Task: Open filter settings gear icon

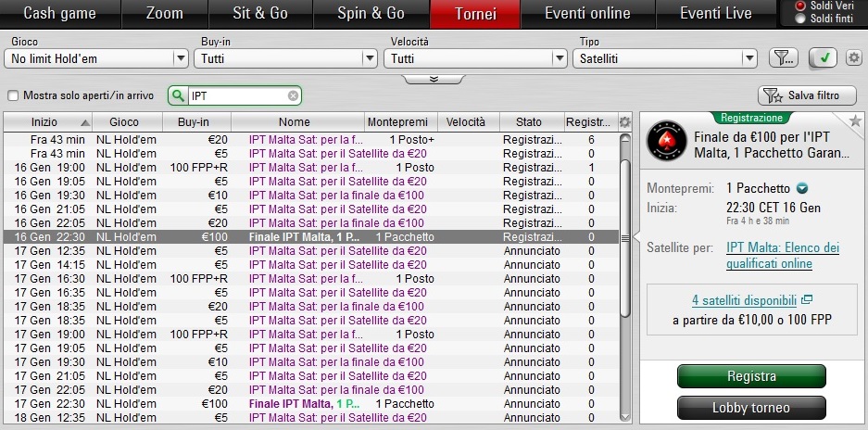Action: [854, 57]
